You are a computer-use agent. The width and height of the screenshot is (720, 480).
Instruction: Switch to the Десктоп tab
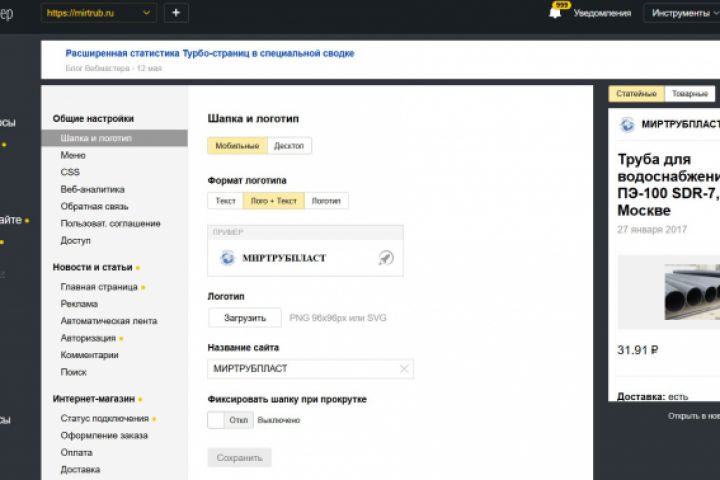point(289,146)
